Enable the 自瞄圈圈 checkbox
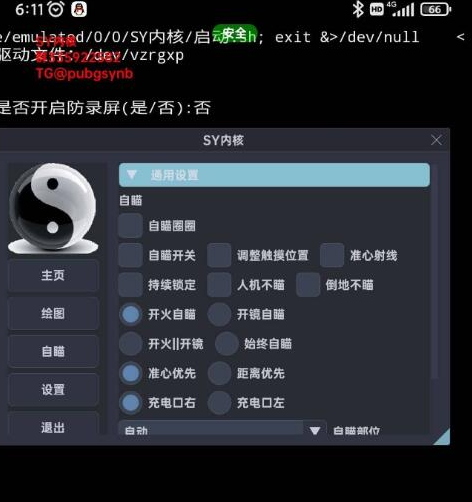472x502 pixels. point(131,226)
